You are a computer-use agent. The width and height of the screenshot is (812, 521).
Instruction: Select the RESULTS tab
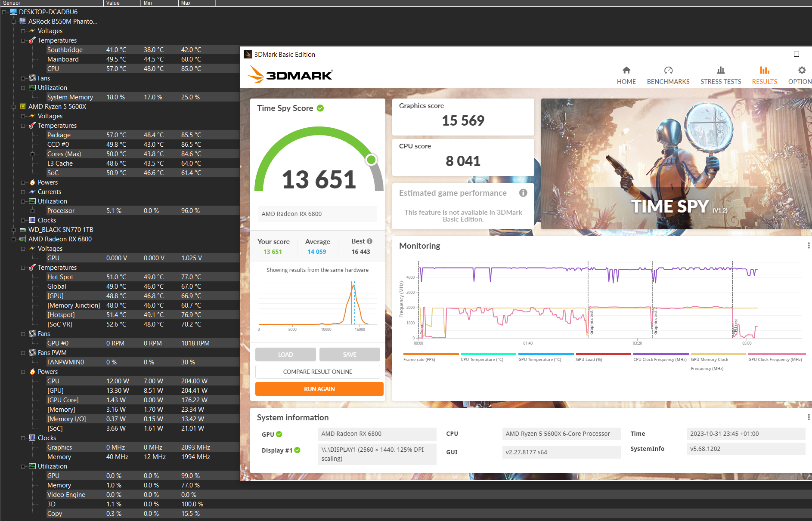764,75
